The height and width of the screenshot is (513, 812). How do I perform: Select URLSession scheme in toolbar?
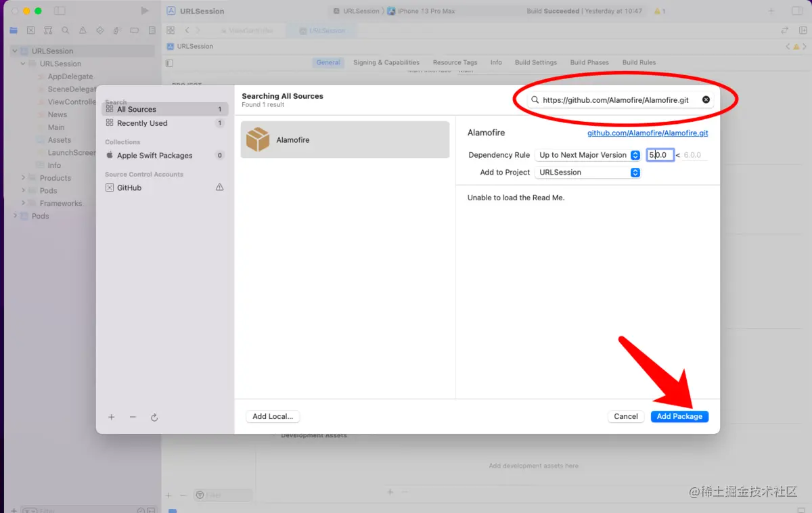pyautogui.click(x=357, y=11)
